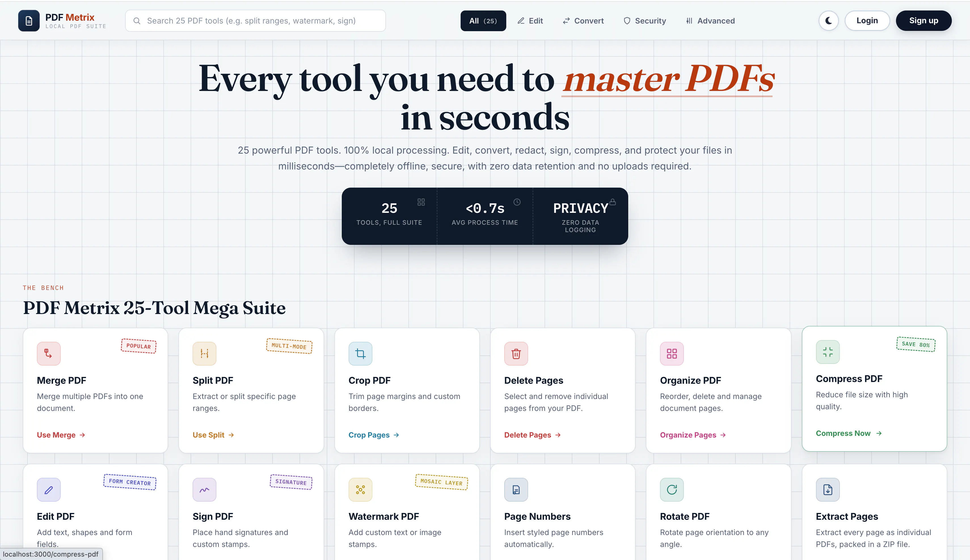Click the PDF Metrix logo icon
This screenshot has height=560, width=970.
coord(29,21)
